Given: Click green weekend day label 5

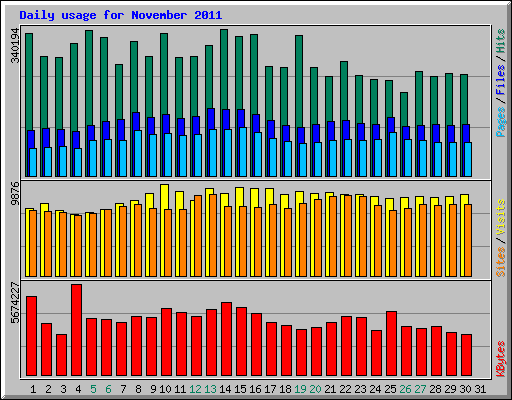Looking at the screenshot, I should pyautogui.click(x=93, y=389).
